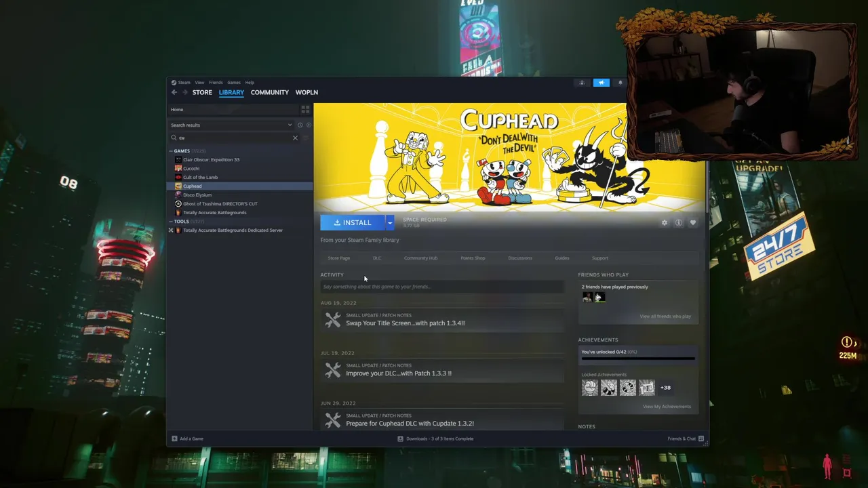Open the Cuphead Store Page link
The width and height of the screenshot is (868, 488).
(x=339, y=258)
